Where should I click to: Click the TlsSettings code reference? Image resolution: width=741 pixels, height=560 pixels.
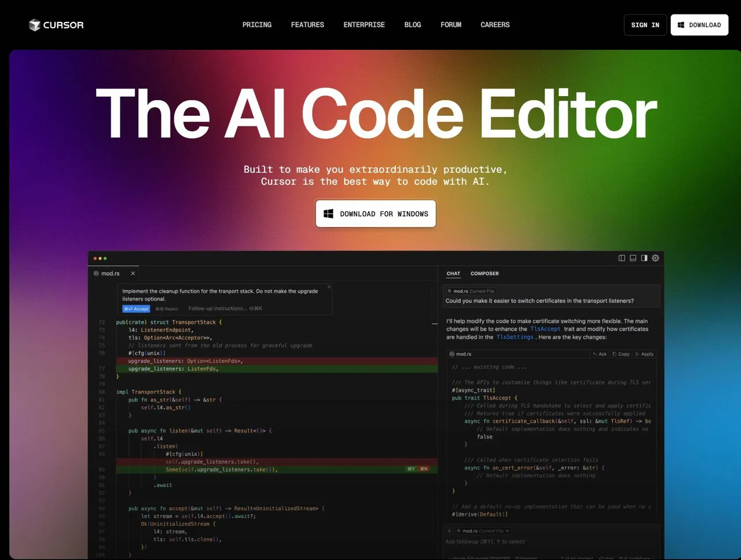click(515, 337)
